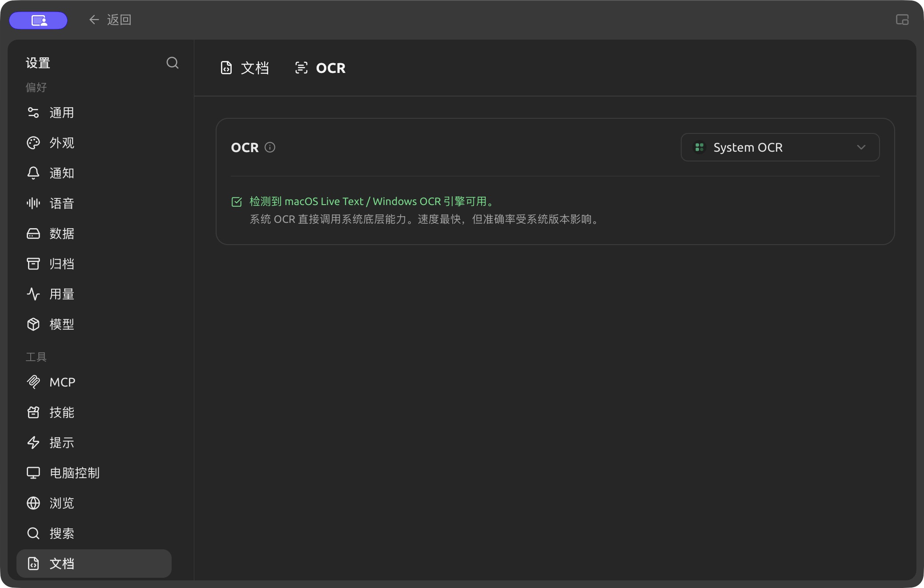Open the 通用 general settings
This screenshot has height=588, width=924.
(94, 113)
